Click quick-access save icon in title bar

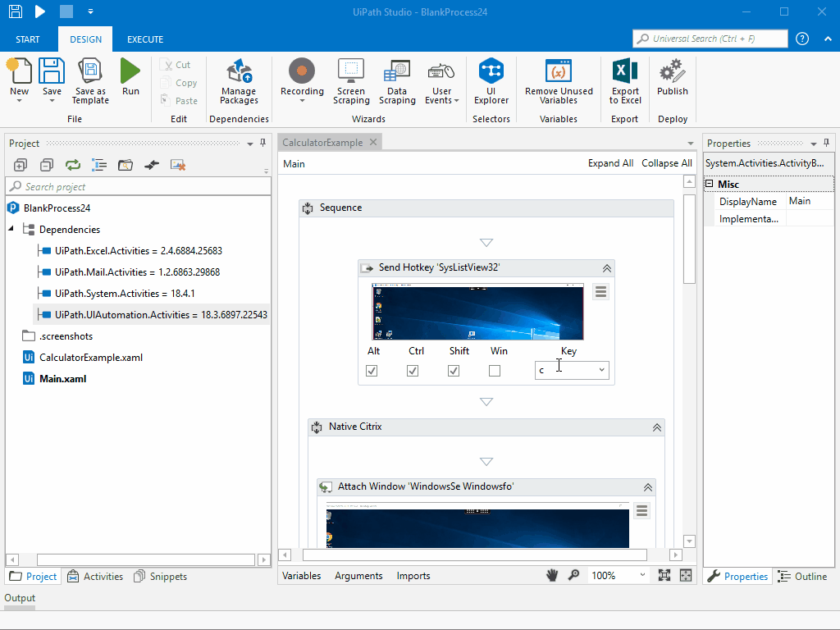pyautogui.click(x=15, y=11)
